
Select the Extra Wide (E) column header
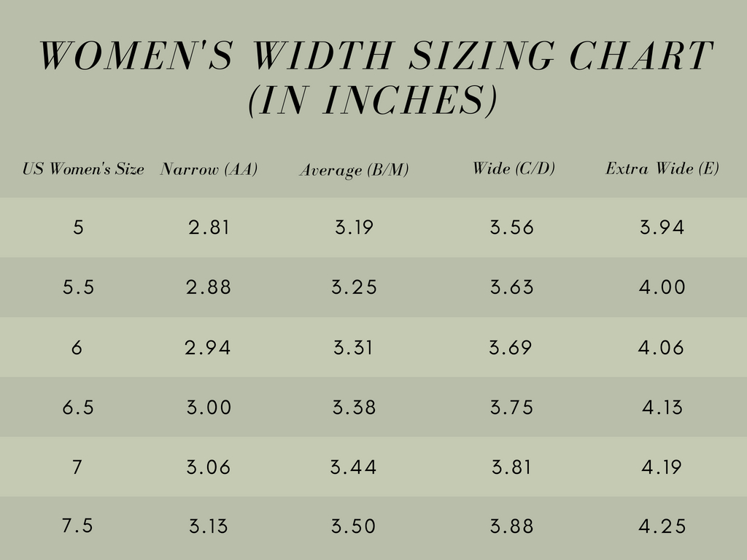point(662,168)
